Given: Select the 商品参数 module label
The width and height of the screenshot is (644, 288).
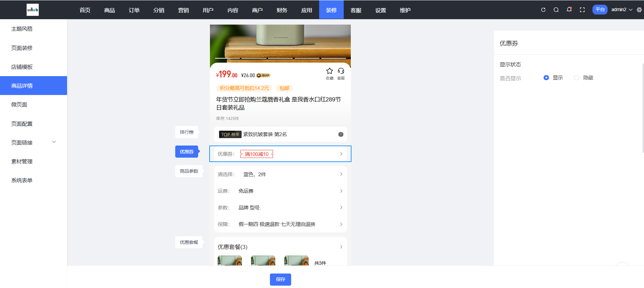Looking at the screenshot, I should pyautogui.click(x=189, y=171).
